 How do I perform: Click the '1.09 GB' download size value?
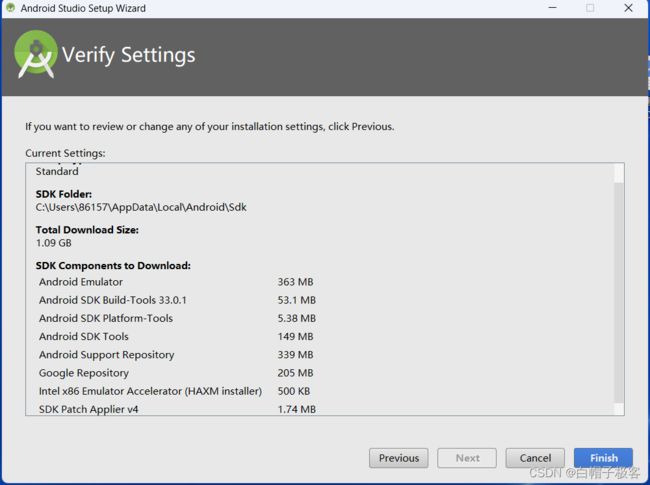53,243
